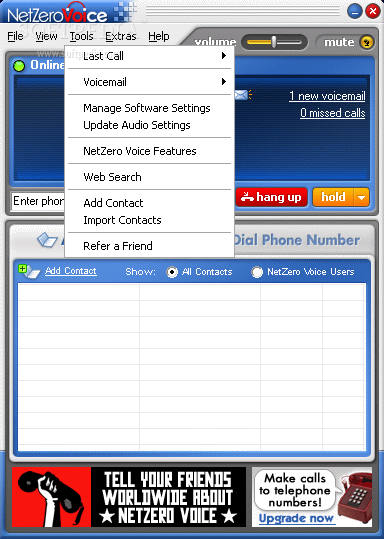384x539 pixels.
Task: Click the mute button icon
Action: click(367, 43)
